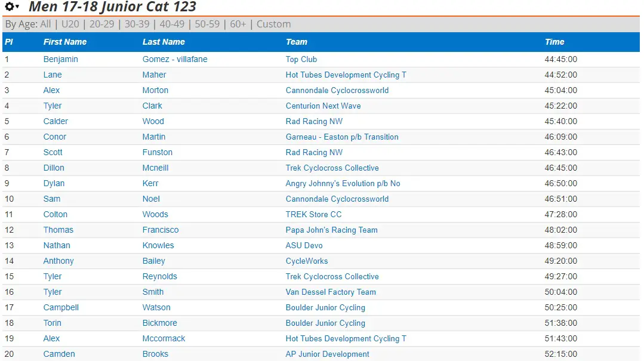Click last name Mccormack
Viewport: 644px width, 361px height.
tap(164, 339)
